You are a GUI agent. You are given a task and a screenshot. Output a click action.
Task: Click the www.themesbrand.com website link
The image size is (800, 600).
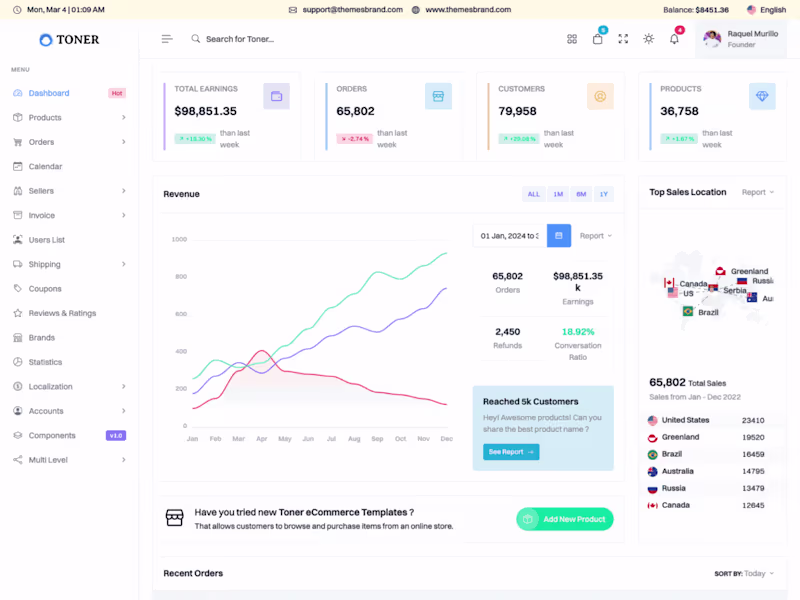[468, 10]
